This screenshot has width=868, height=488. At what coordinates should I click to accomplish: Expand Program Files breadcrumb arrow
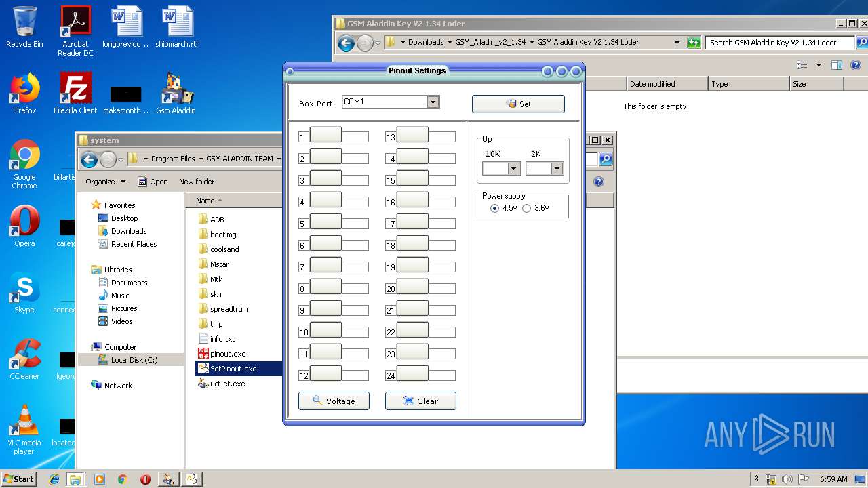(201, 159)
